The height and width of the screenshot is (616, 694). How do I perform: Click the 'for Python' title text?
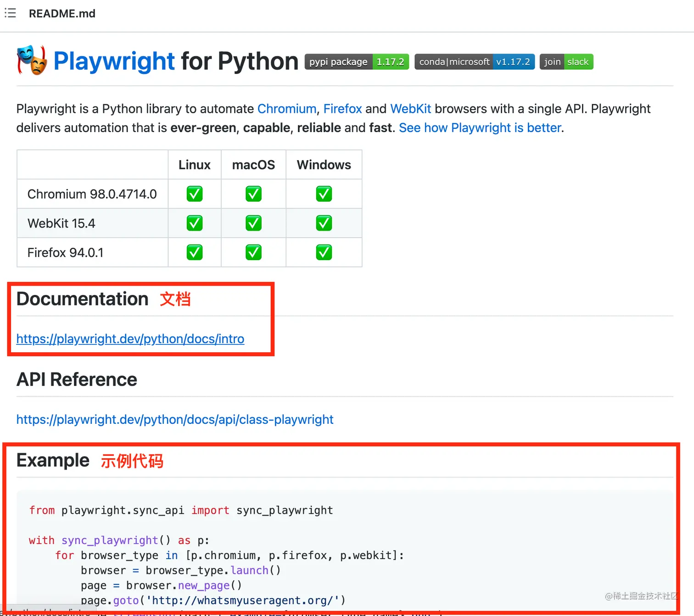240,61
